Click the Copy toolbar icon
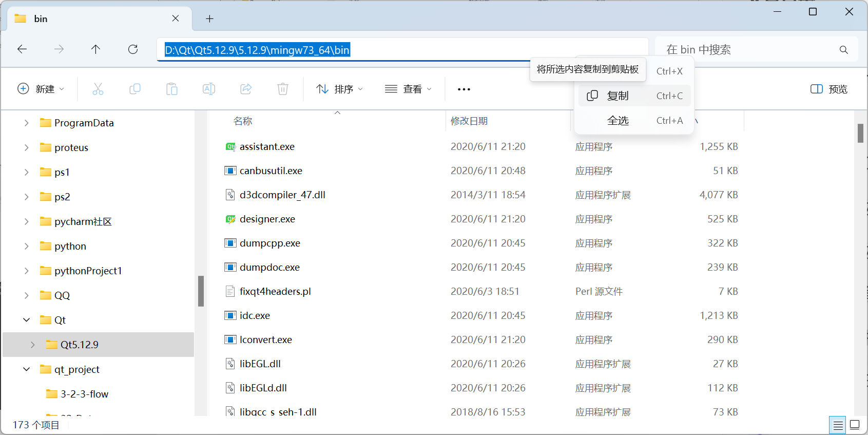The width and height of the screenshot is (868, 435). click(135, 89)
